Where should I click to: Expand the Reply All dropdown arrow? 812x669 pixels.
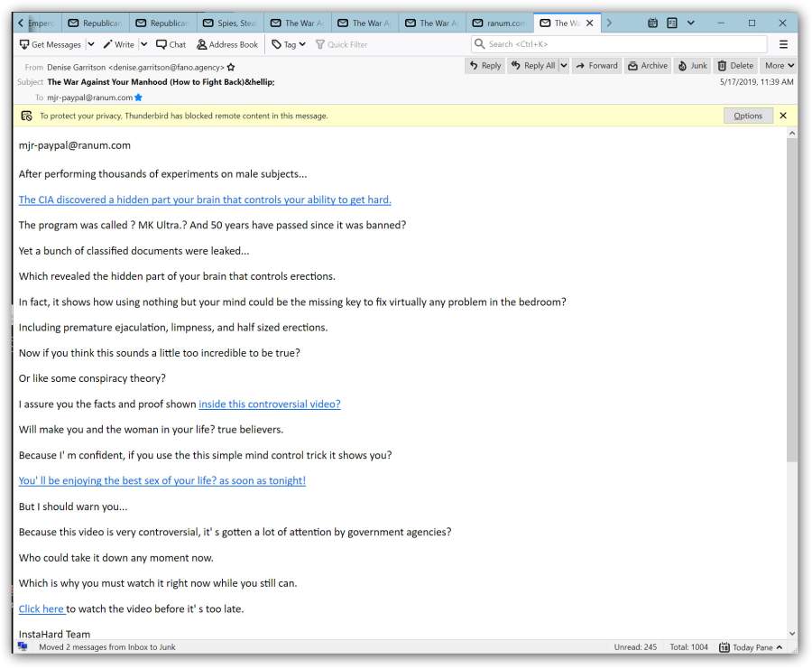click(x=564, y=66)
